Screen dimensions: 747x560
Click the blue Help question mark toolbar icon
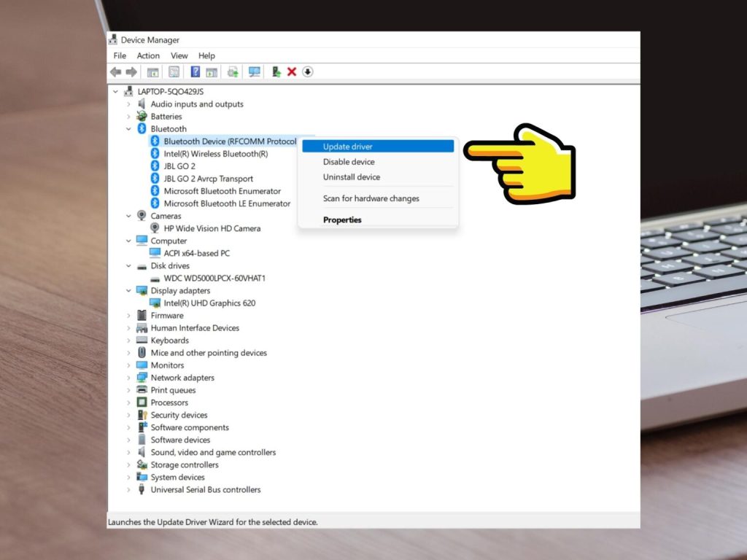pos(196,71)
